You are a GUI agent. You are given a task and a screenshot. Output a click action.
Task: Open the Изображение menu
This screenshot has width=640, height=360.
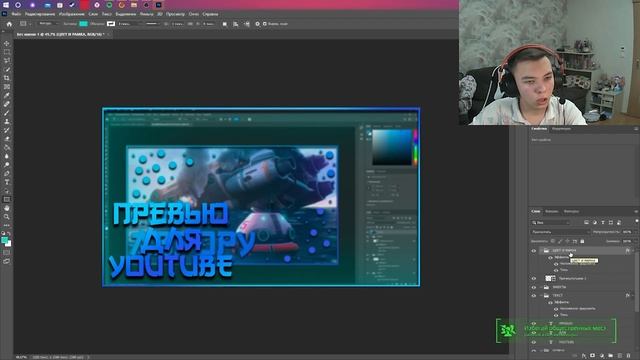(71, 14)
